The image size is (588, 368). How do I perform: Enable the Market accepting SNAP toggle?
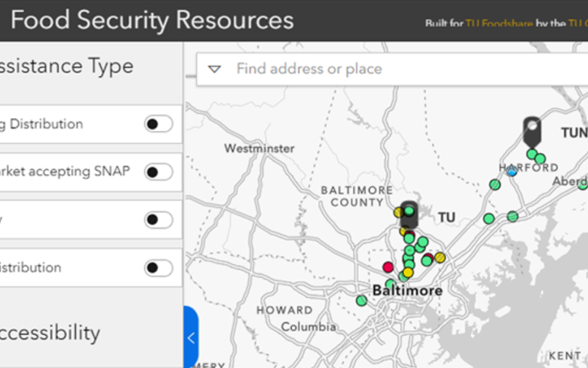pyautogui.click(x=158, y=172)
